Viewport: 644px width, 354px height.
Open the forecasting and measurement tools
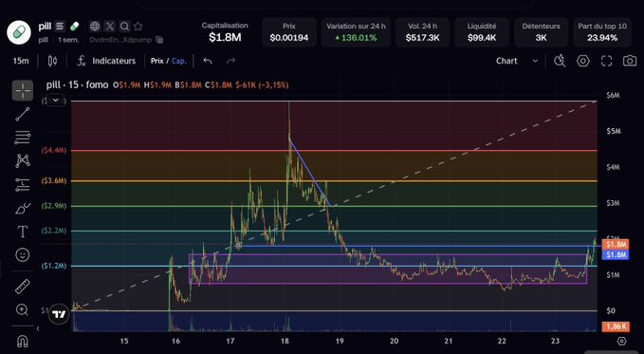point(23,185)
